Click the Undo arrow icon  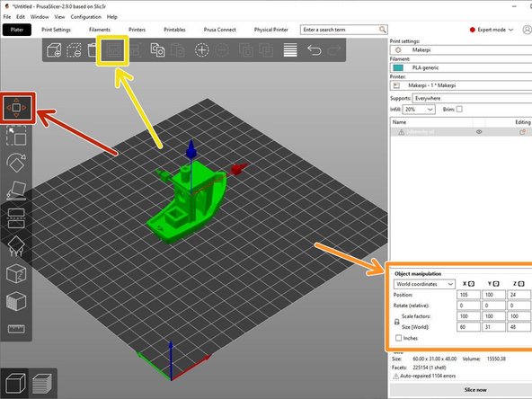(x=315, y=50)
